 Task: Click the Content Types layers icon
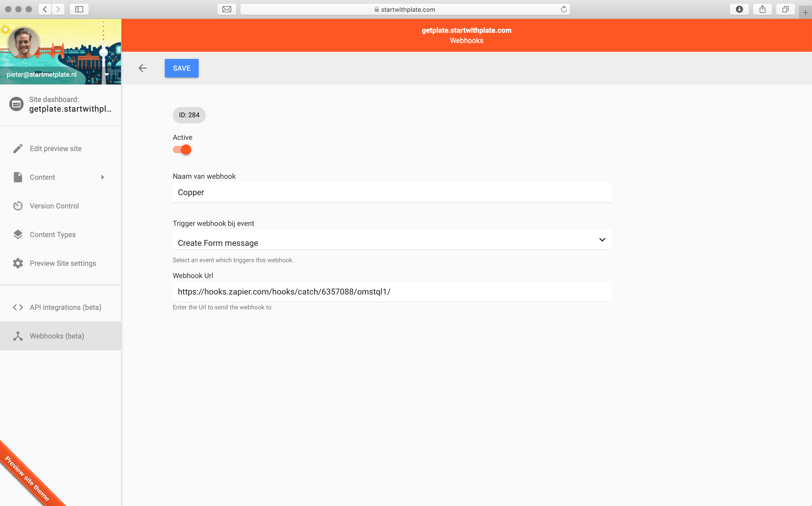pyautogui.click(x=18, y=235)
